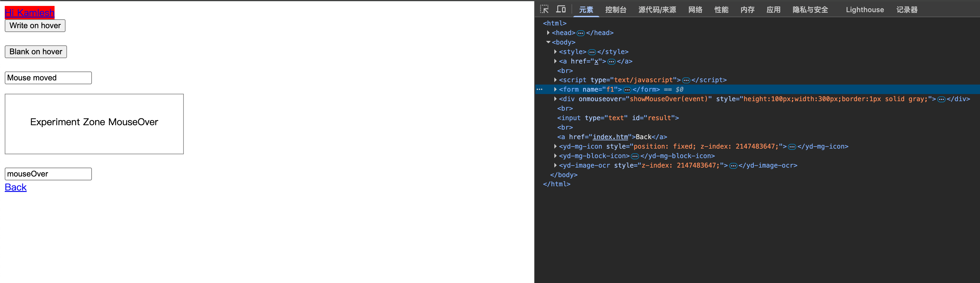This screenshot has width=980, height=283.
Task: Click the ellipsis badge in script tag
Action: [x=686, y=80]
